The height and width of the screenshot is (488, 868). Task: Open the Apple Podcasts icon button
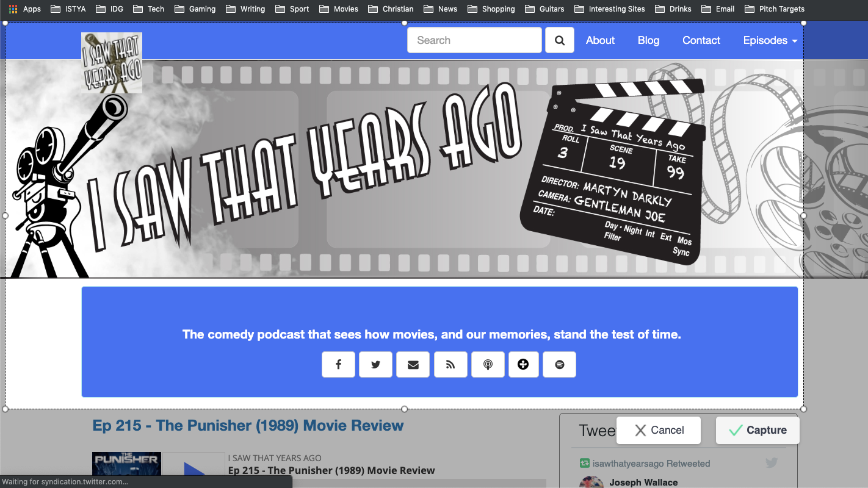[488, 365]
